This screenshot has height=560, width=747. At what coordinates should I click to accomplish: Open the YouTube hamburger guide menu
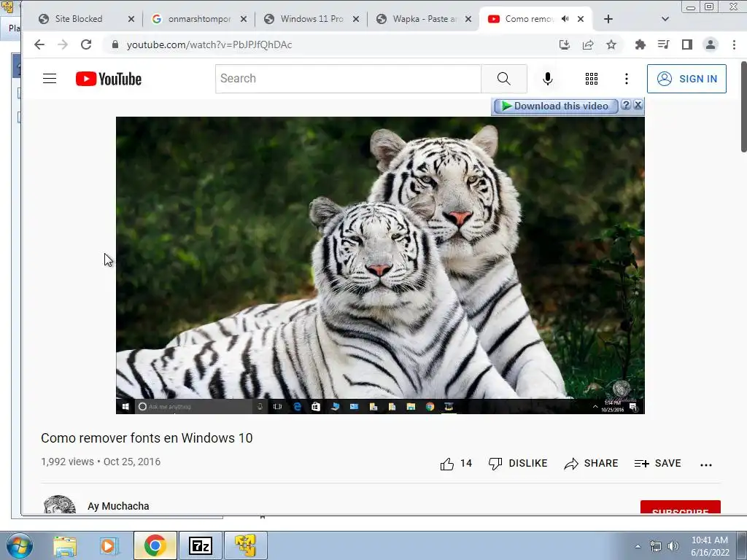click(x=50, y=79)
